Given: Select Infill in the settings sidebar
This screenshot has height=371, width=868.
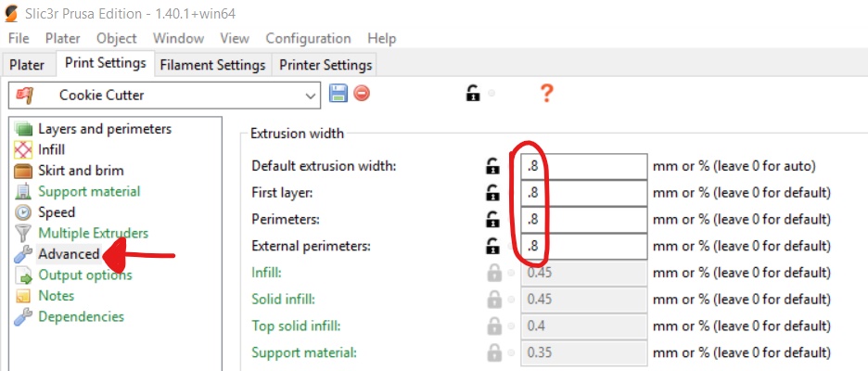Looking at the screenshot, I should click(x=51, y=149).
